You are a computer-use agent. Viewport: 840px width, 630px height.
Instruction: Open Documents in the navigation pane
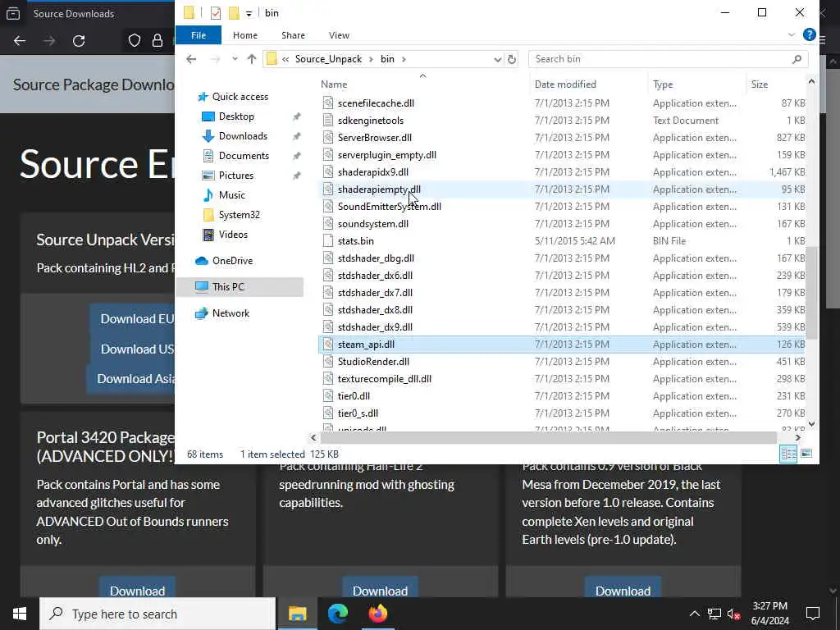[x=244, y=156]
